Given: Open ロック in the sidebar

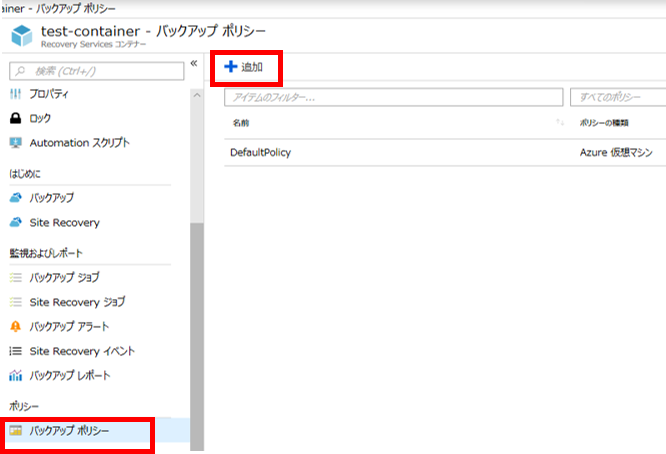Looking at the screenshot, I should pos(40,118).
